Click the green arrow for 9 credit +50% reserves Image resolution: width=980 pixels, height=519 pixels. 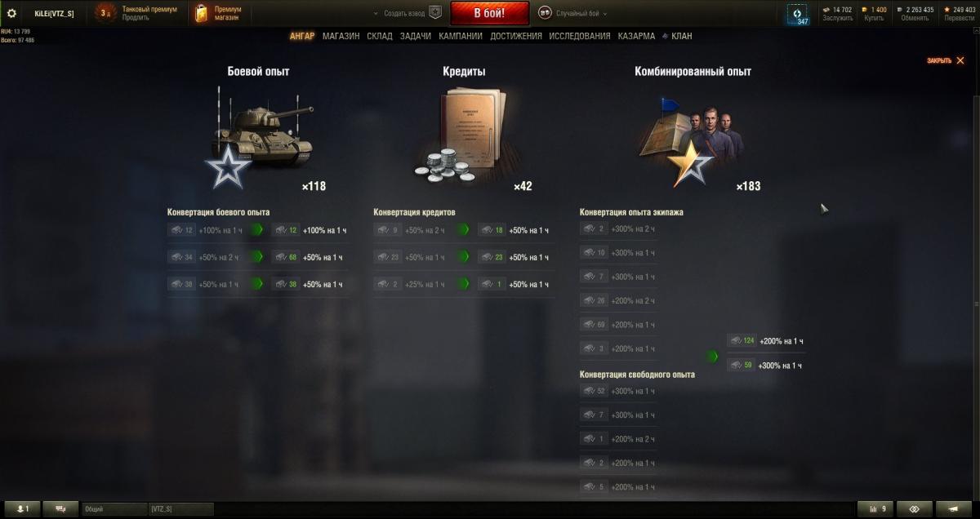click(463, 231)
